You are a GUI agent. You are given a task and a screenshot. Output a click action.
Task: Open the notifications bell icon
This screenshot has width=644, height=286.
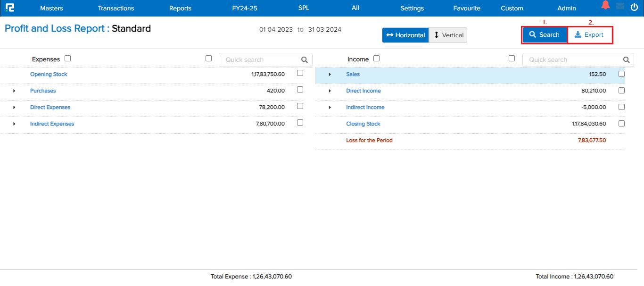point(605,6)
